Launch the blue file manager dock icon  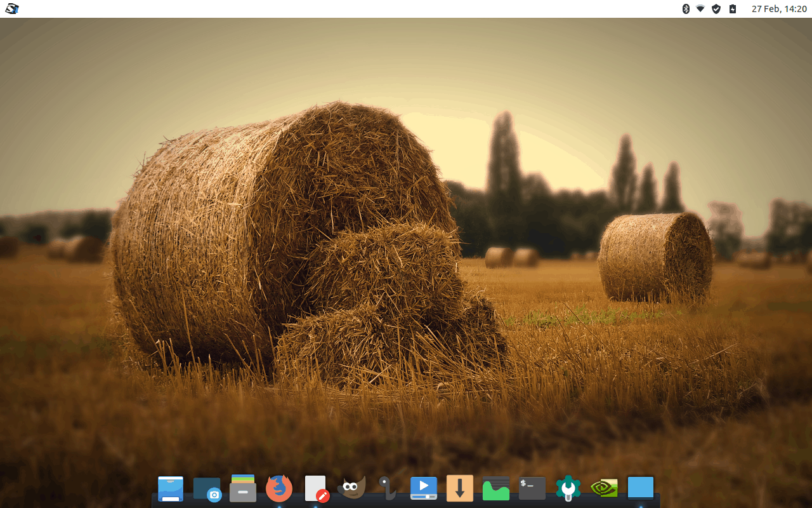coord(171,489)
